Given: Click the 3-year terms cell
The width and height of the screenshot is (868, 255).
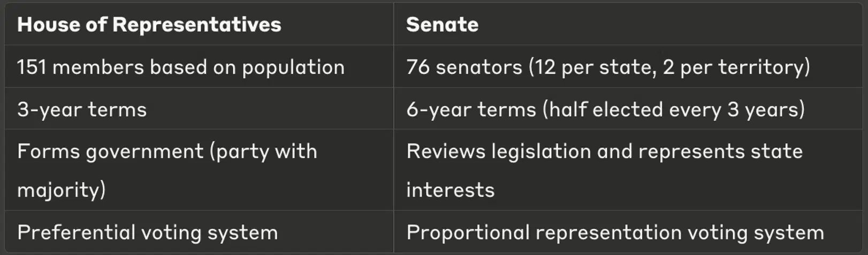Looking at the screenshot, I should pos(199,109).
